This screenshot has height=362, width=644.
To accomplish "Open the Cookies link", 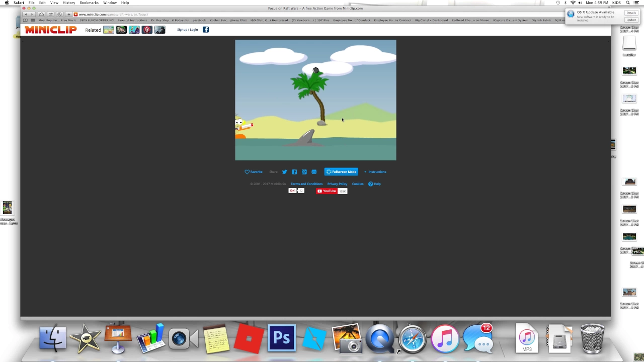I will pyautogui.click(x=358, y=184).
